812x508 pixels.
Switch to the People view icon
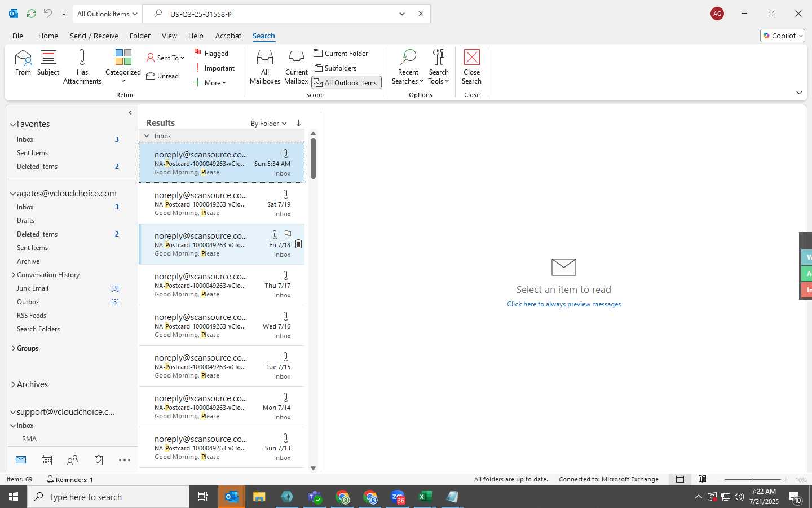(x=72, y=460)
